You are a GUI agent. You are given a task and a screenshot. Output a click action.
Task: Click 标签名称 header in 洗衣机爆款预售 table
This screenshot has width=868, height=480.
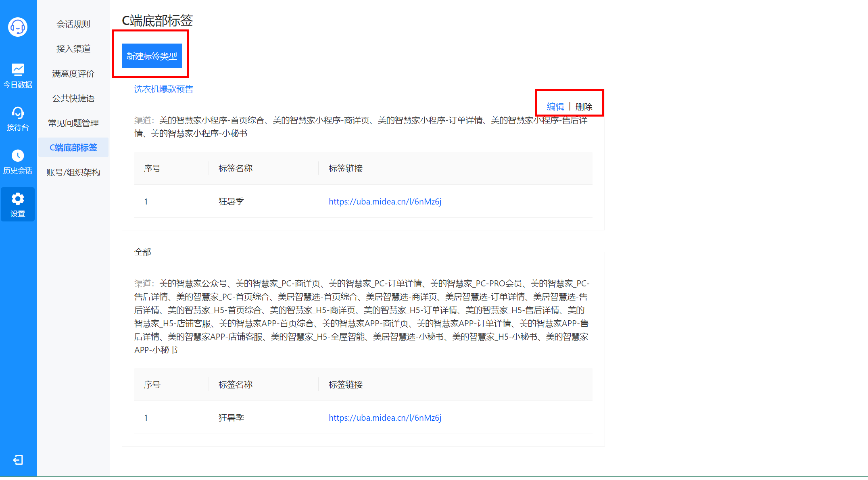click(x=235, y=169)
